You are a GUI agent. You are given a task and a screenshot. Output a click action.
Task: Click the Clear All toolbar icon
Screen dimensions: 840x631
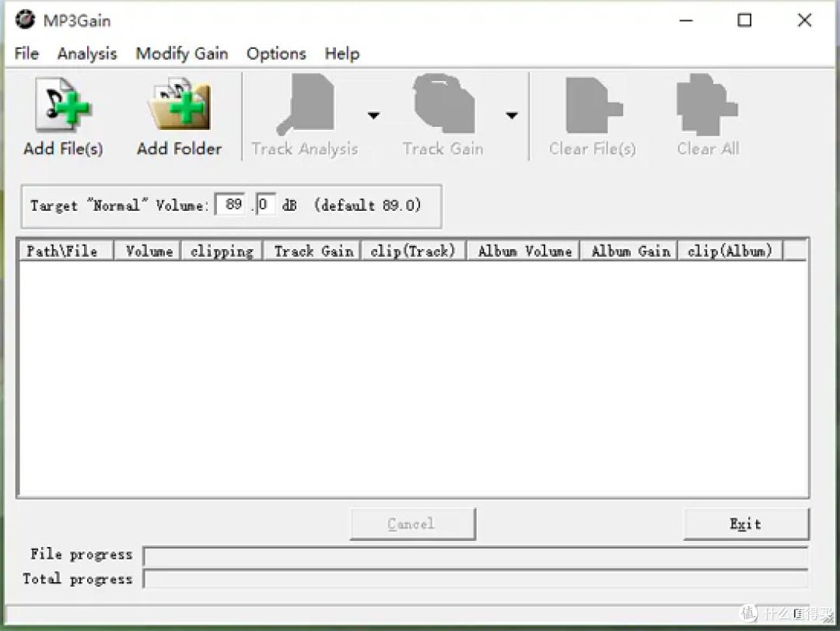[x=708, y=104]
